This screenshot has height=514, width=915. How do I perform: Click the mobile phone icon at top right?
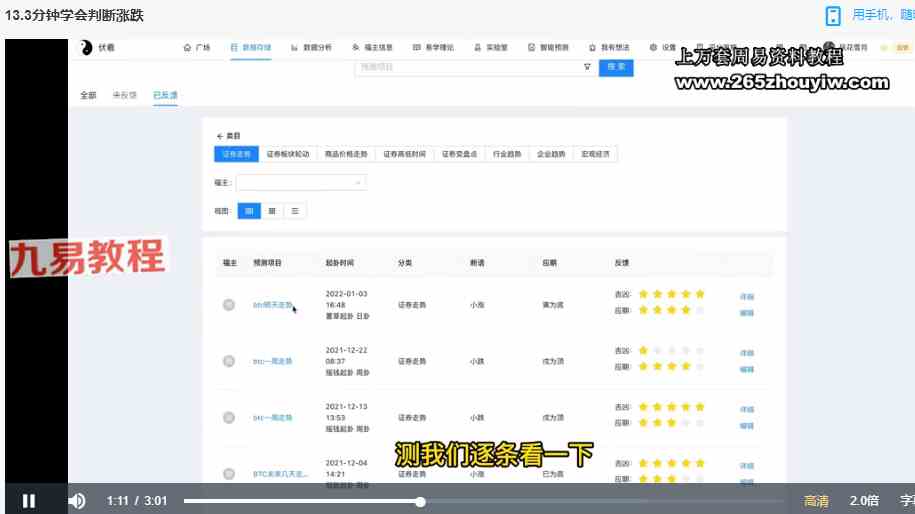833,15
